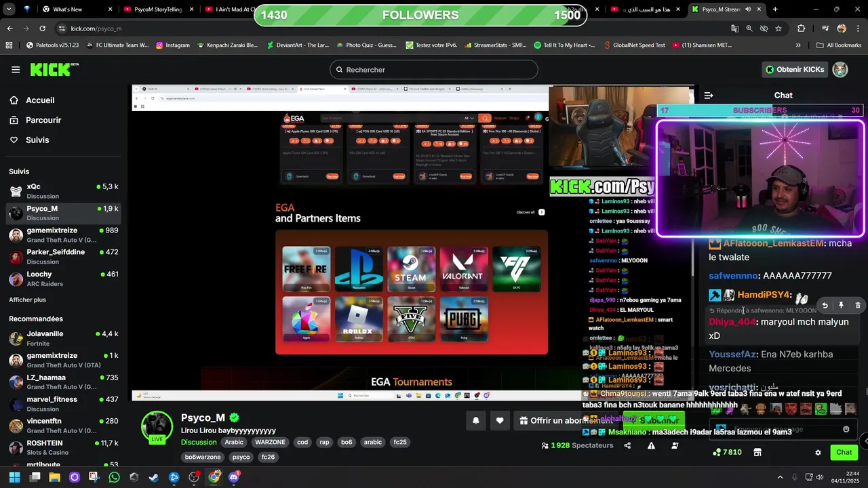
Task: Click the Chrome zoom magnifier icon
Action: pos(749,28)
